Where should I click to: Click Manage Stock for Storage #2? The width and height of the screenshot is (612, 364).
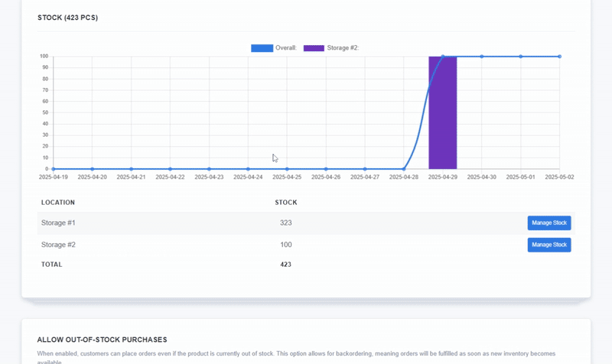coord(549,245)
